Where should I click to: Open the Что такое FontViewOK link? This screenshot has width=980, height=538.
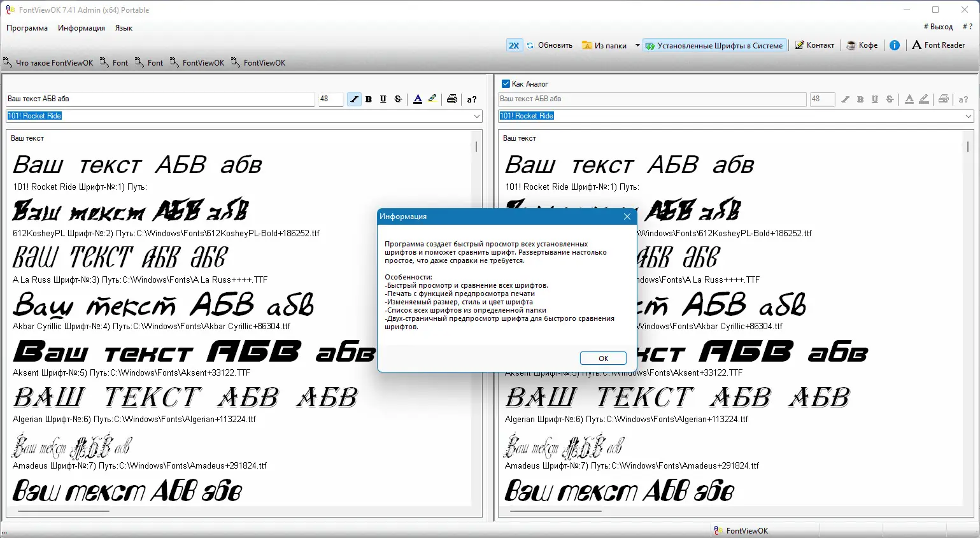[48, 63]
